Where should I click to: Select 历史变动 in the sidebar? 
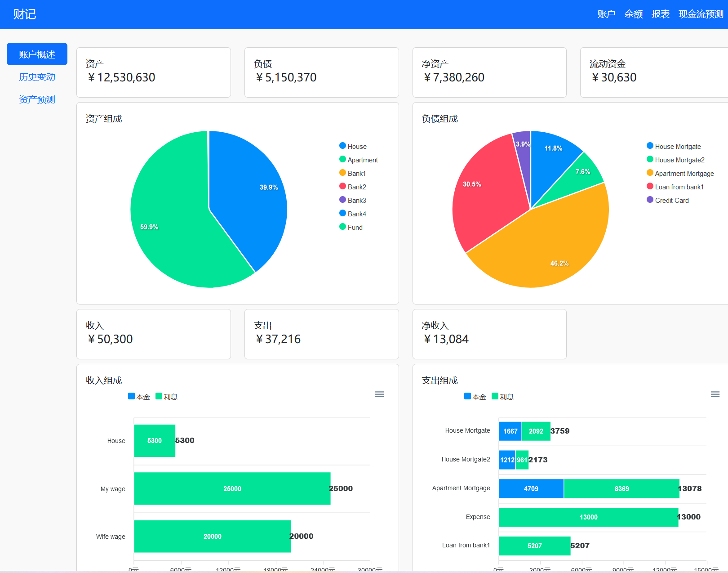tap(37, 77)
